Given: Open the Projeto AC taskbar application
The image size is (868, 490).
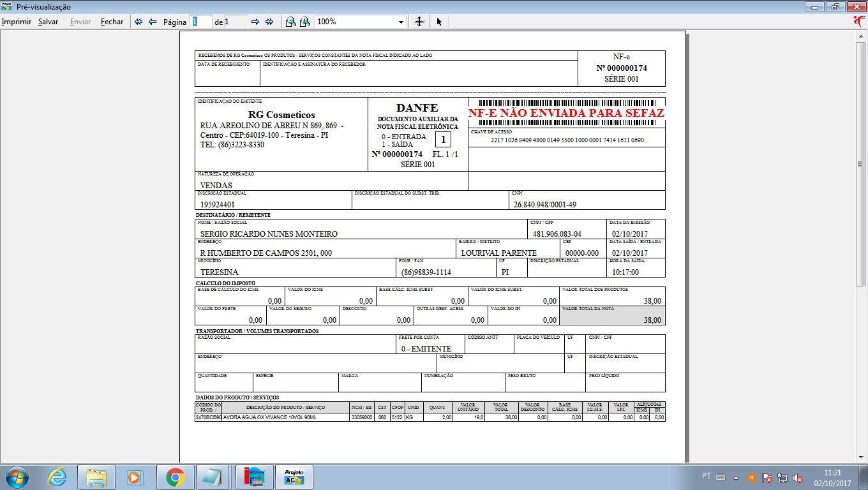Looking at the screenshot, I should pos(294,477).
